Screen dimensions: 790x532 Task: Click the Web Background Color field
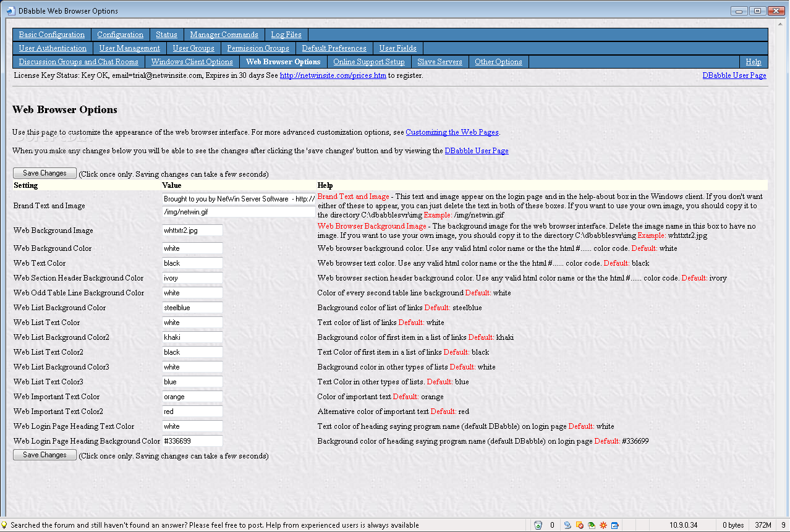click(192, 248)
